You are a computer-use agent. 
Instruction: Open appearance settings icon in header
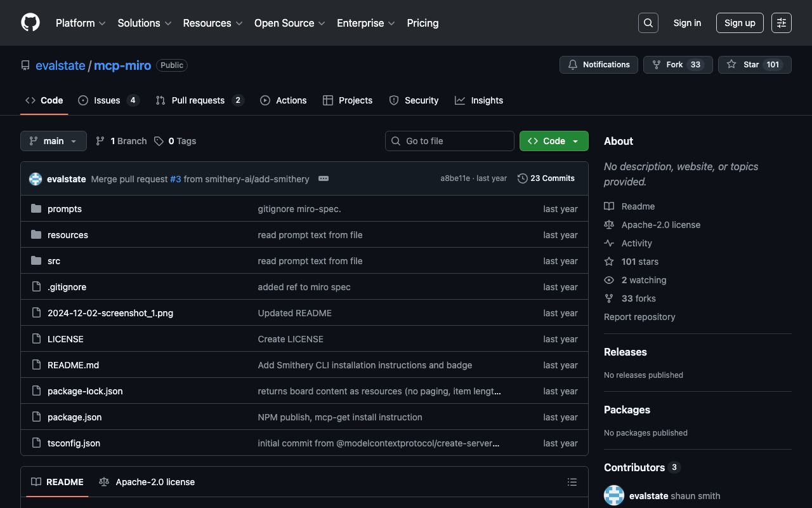click(x=781, y=23)
